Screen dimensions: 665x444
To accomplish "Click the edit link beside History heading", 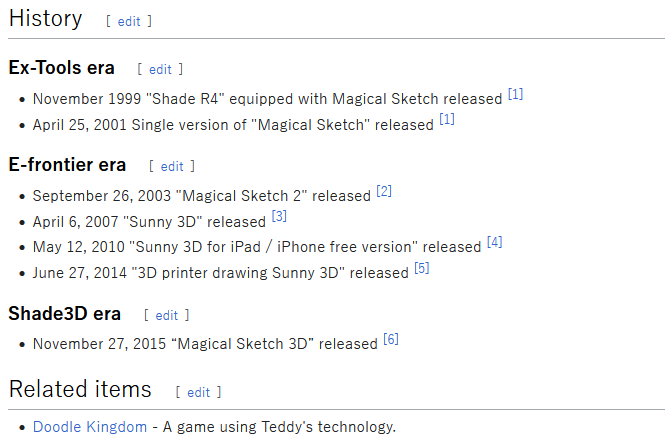I will 129,21.
